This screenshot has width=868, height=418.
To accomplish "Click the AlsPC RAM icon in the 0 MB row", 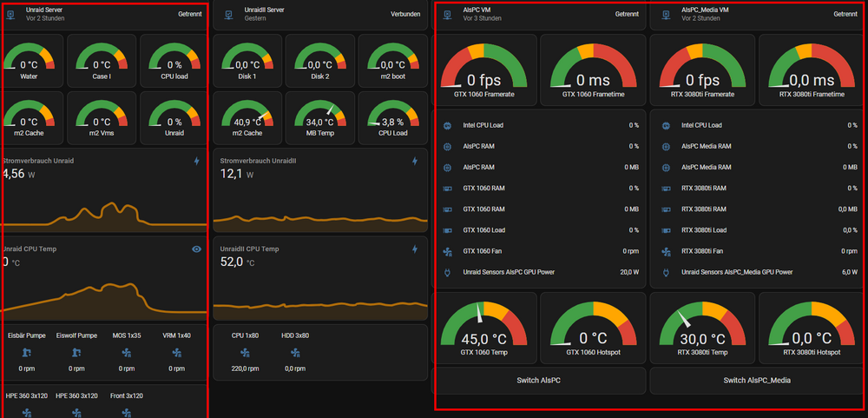I will [447, 168].
